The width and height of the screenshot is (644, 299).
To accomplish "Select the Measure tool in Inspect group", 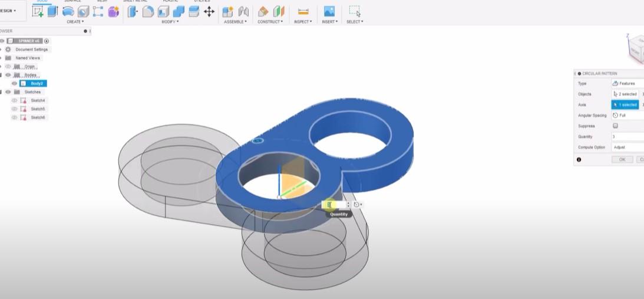I will point(303,12).
